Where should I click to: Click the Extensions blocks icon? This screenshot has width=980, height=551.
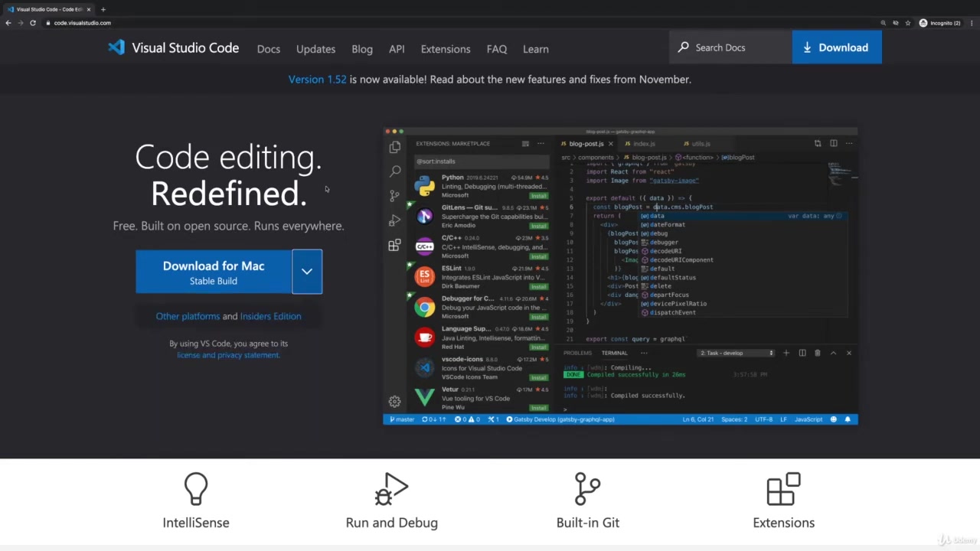click(x=783, y=489)
